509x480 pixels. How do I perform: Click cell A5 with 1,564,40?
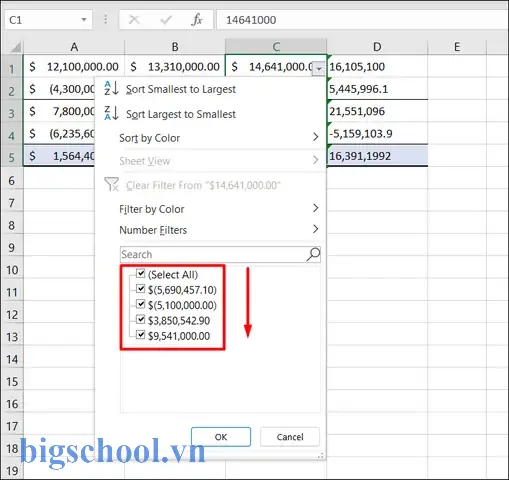click(x=59, y=156)
